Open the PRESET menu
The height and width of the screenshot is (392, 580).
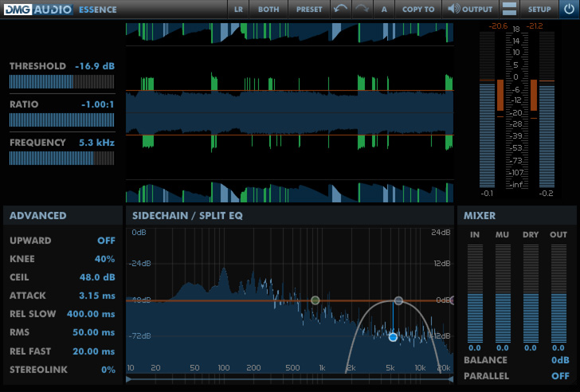[309, 10]
